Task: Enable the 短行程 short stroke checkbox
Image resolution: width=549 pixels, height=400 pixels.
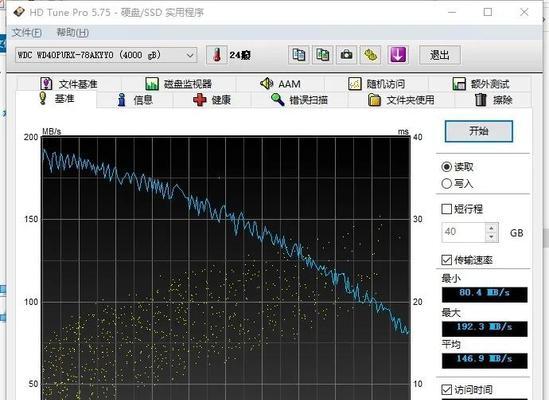Action: tap(446, 209)
